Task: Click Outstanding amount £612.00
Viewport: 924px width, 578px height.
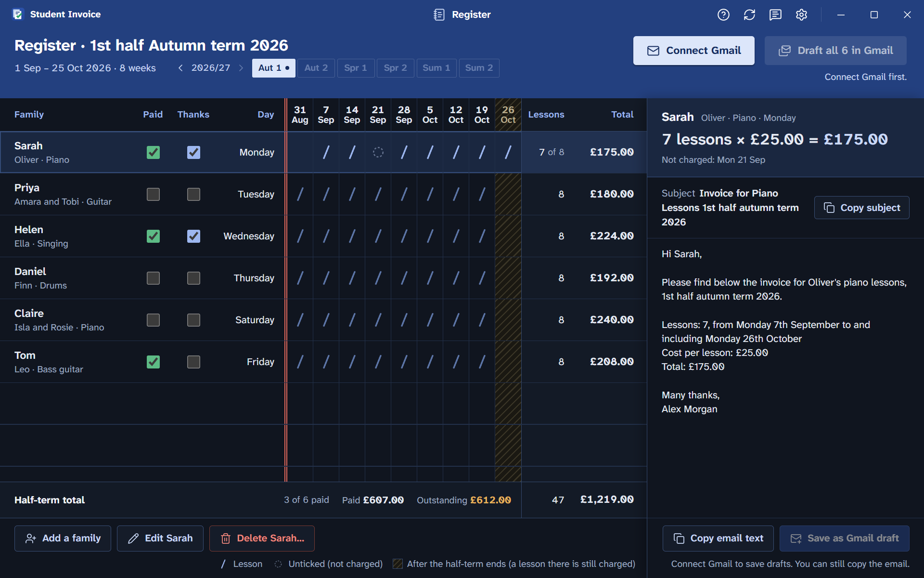Action: pyautogui.click(x=490, y=500)
